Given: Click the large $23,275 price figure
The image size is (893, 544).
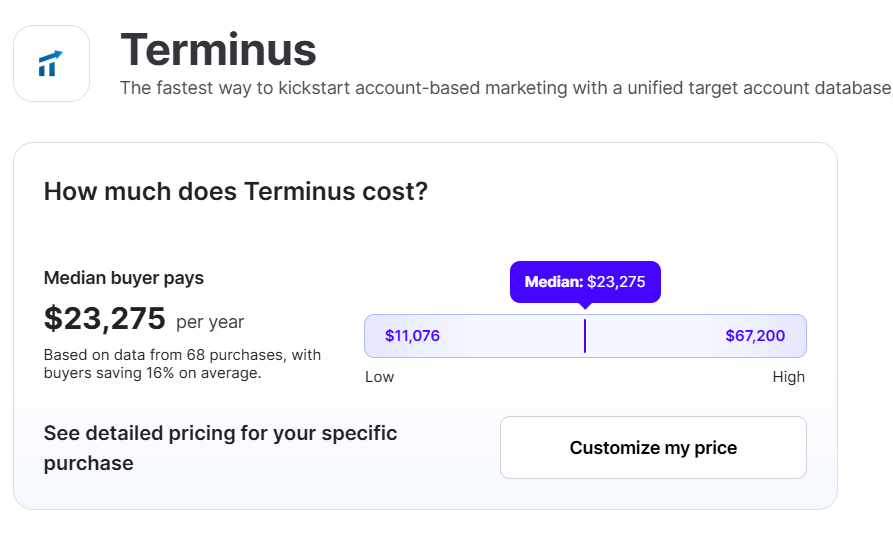Looking at the screenshot, I should pyautogui.click(x=105, y=318).
